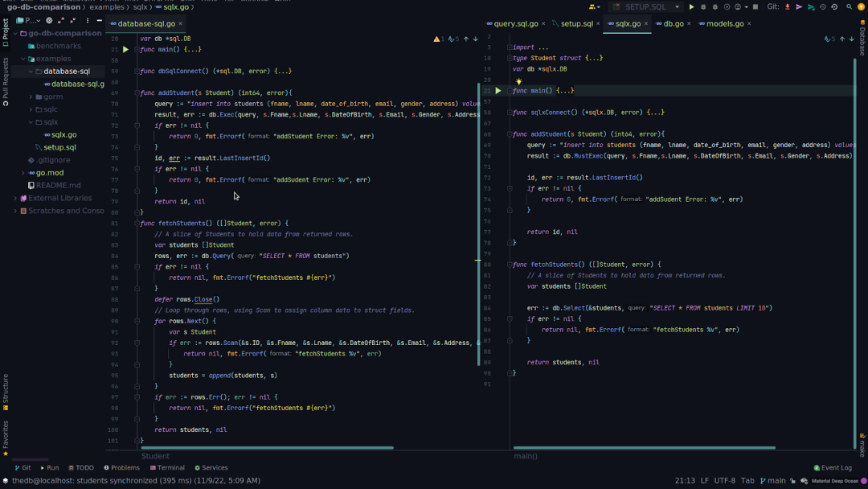The width and height of the screenshot is (868, 489).
Task: Run main() from the gutter in database-sql.go
Action: tap(125, 50)
